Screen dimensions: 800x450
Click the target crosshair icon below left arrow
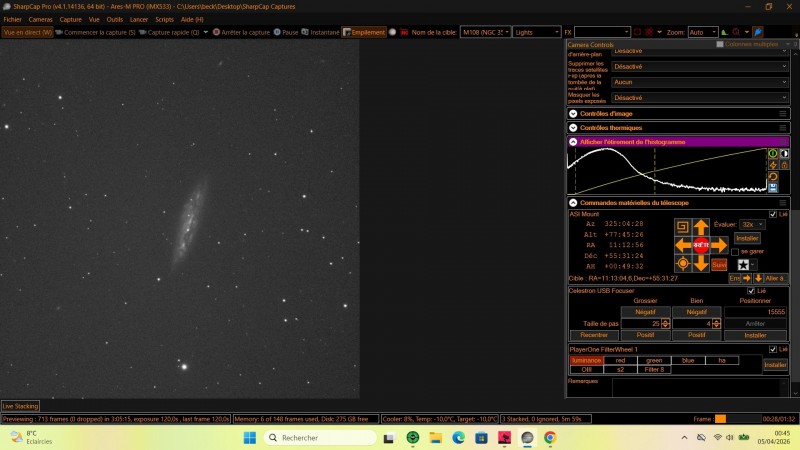[683, 263]
